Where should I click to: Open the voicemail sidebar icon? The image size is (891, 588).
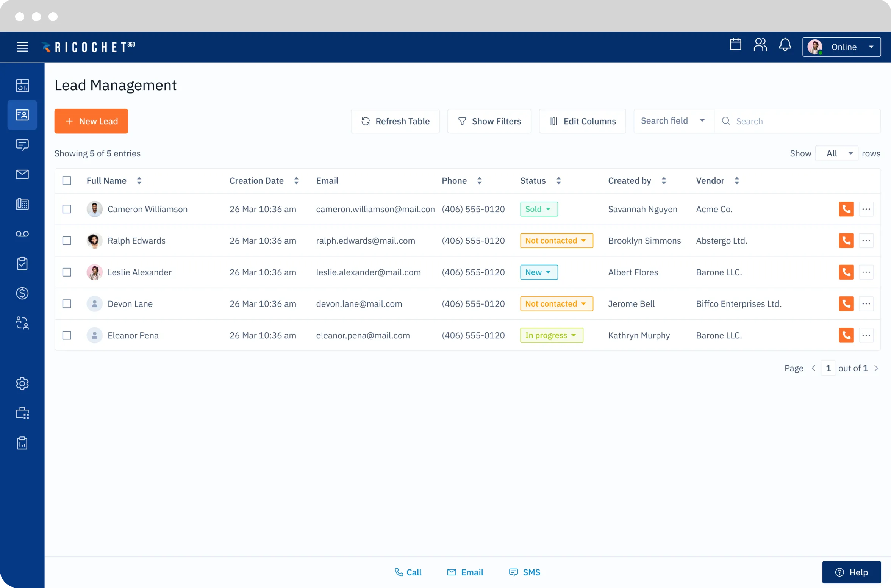(x=22, y=234)
